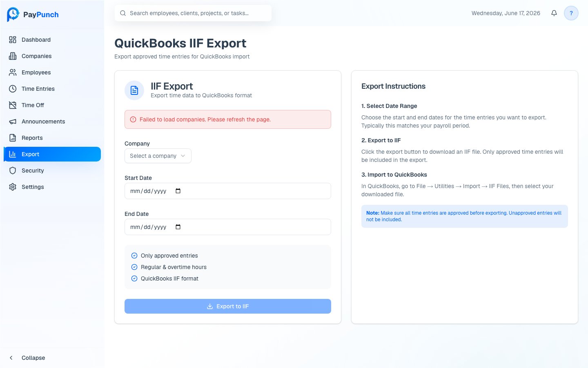This screenshot has height=368, width=588.
Task: Go to the Dashboard menu item
Action: [x=52, y=40]
